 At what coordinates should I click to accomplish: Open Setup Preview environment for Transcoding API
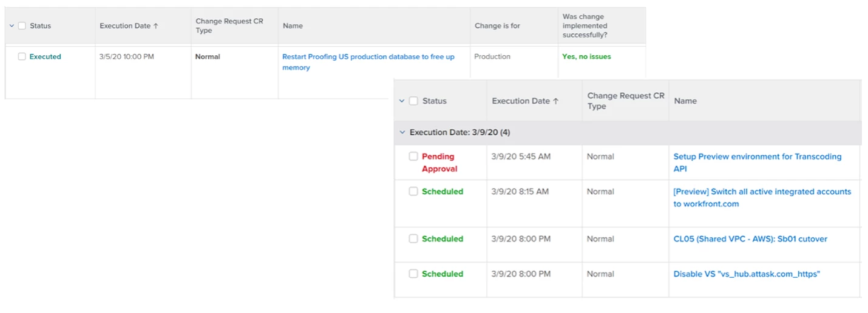757,156
